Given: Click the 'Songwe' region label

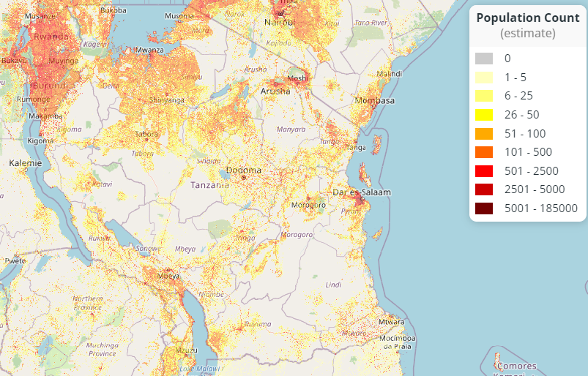Looking at the screenshot, I should pos(148,249).
